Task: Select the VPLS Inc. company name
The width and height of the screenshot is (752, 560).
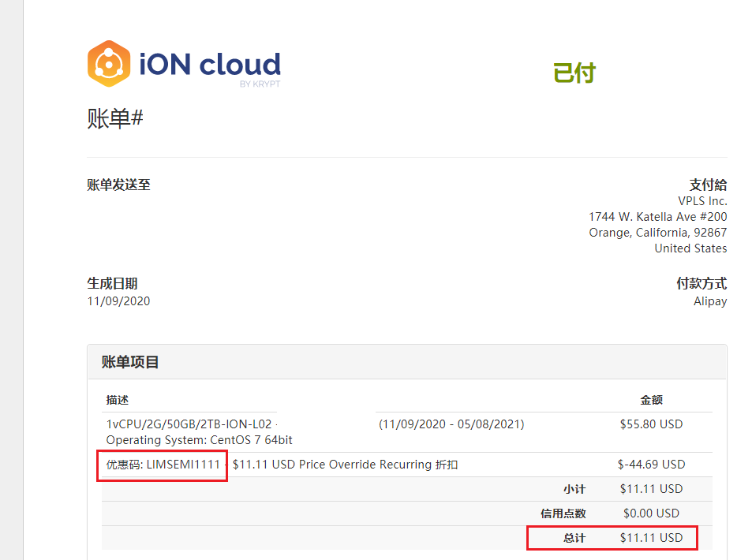Action: pyautogui.click(x=702, y=201)
